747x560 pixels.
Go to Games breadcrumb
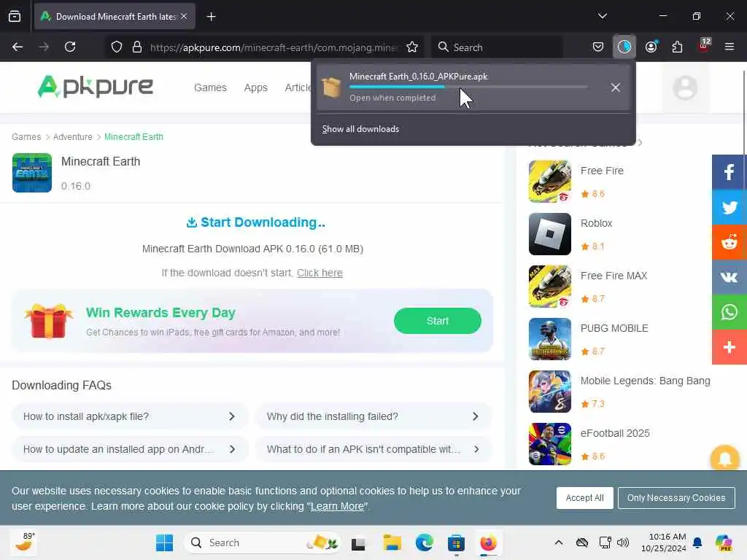(x=26, y=136)
